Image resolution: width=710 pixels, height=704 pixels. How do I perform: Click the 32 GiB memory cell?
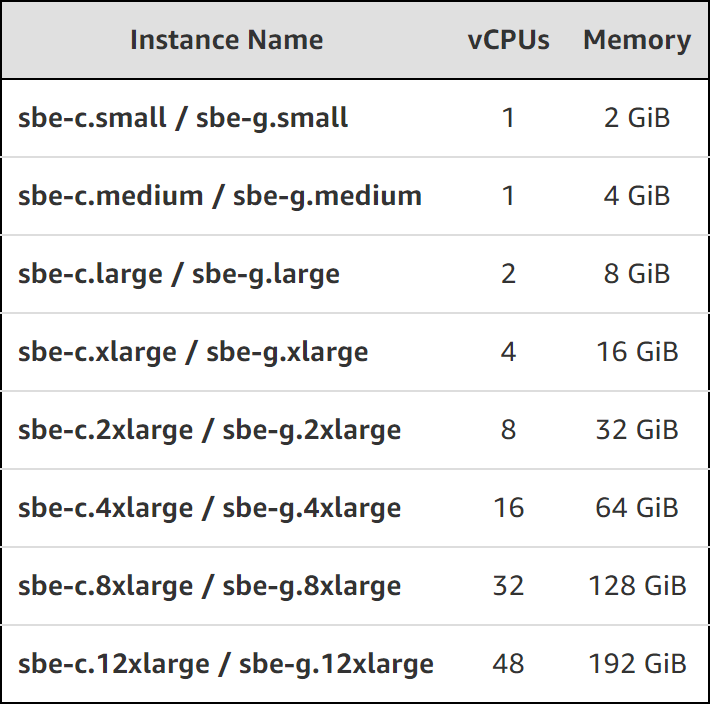point(637,430)
